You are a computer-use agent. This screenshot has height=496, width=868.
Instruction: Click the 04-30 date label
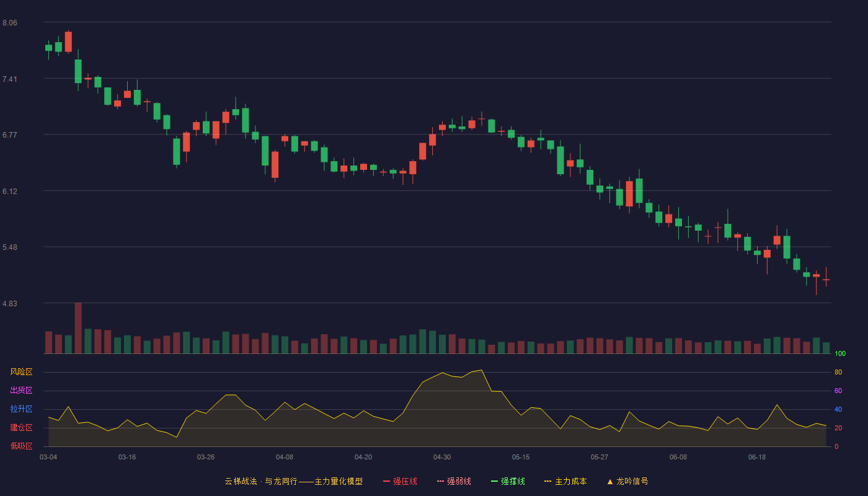pyautogui.click(x=442, y=457)
